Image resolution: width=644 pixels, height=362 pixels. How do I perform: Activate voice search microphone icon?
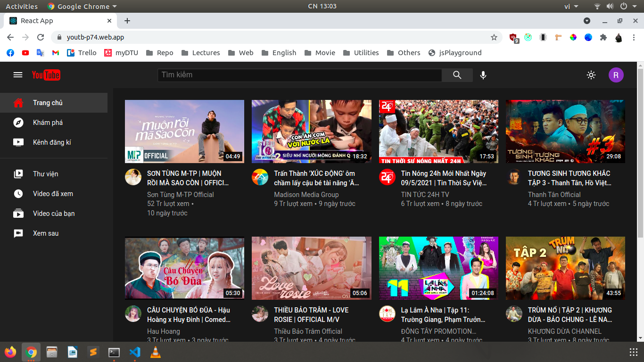[483, 75]
